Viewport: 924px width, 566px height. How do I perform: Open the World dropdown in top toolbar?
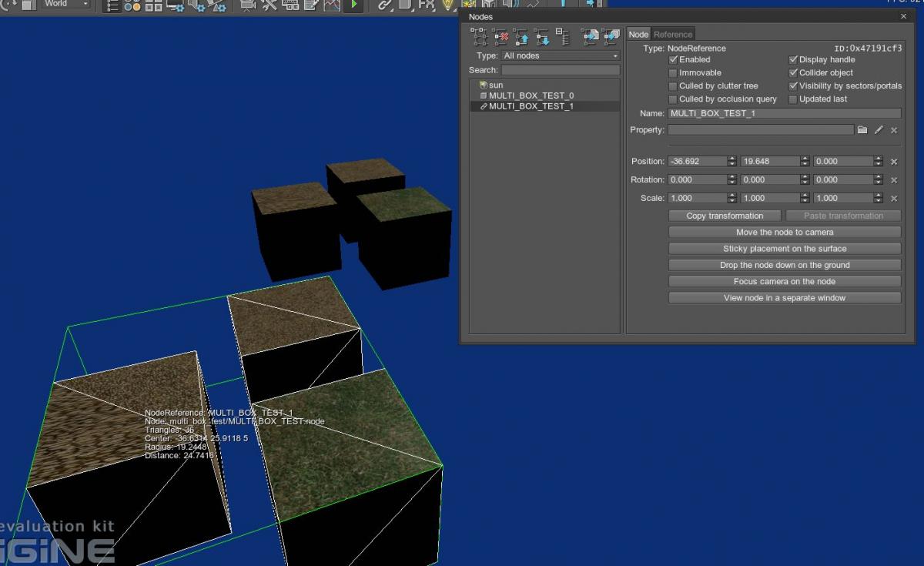(x=65, y=4)
